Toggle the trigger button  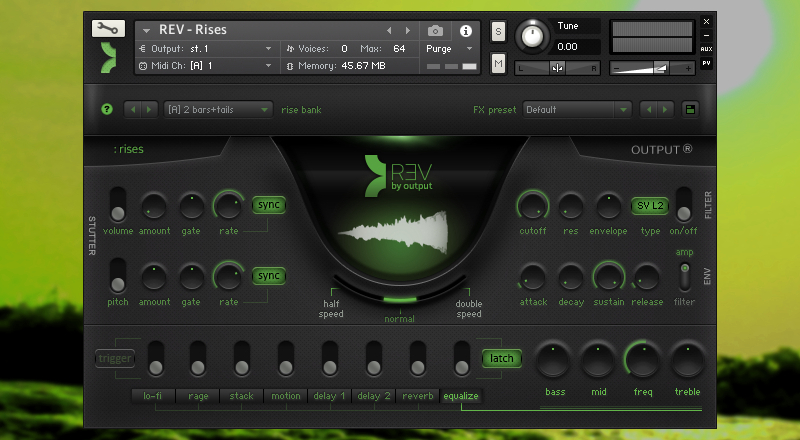coord(115,358)
